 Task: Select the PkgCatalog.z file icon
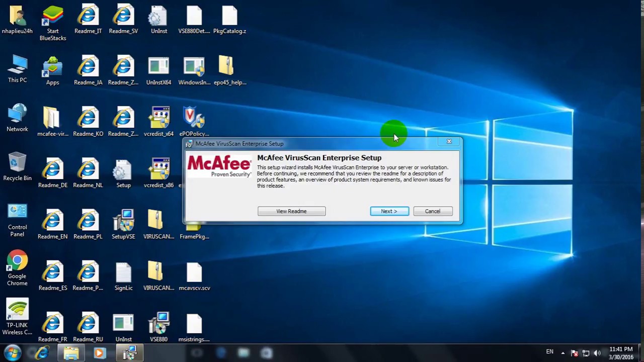(229, 16)
